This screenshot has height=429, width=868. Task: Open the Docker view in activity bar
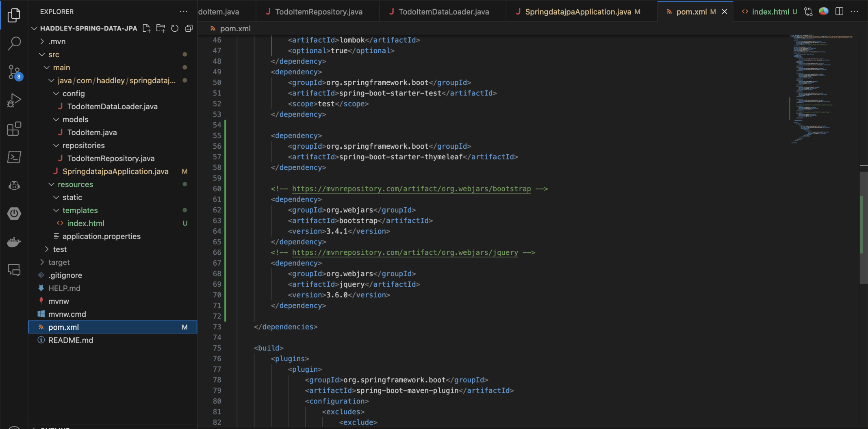[14, 242]
